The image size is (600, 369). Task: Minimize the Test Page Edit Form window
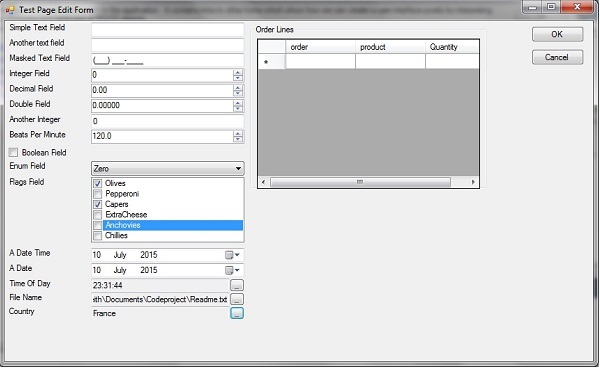pyautogui.click(x=532, y=7)
